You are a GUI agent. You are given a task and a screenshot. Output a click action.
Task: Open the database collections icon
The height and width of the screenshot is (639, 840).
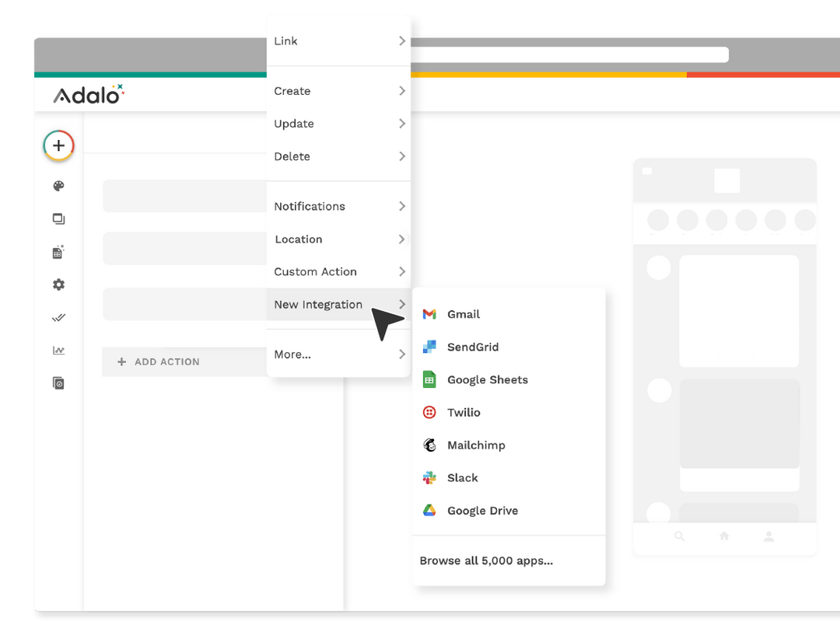[58, 252]
